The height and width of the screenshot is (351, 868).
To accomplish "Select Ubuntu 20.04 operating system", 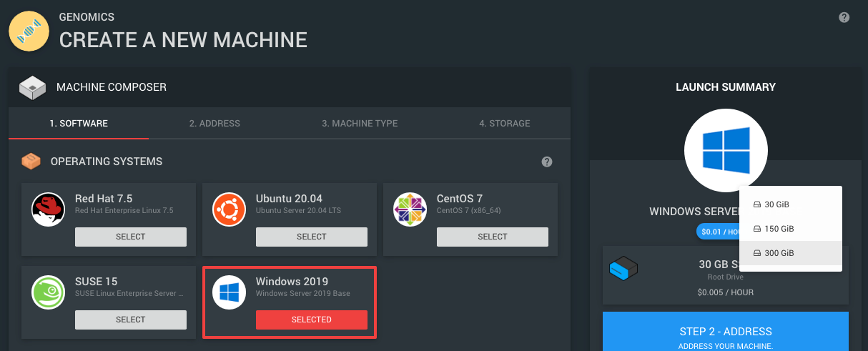I will 312,237.
